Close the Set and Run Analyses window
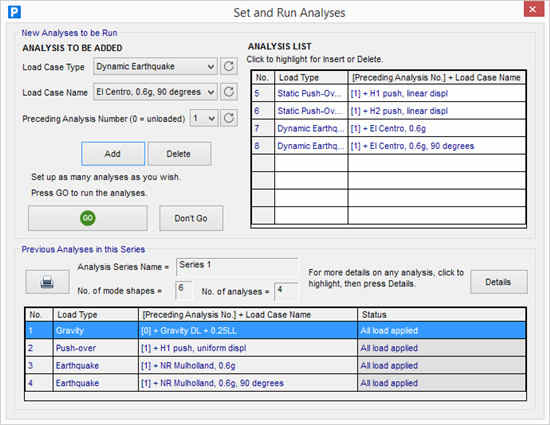The height and width of the screenshot is (425, 550). [532, 9]
